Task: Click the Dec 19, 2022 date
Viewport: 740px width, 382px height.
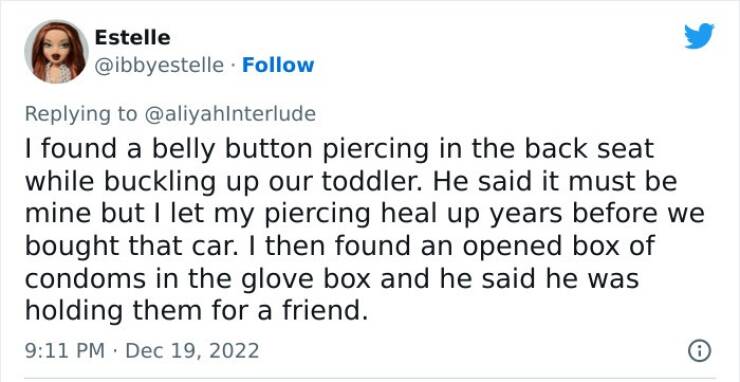Action: tap(192, 351)
